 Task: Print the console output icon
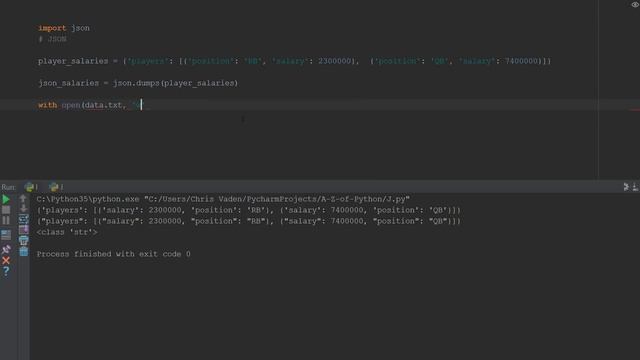[x=23, y=240]
